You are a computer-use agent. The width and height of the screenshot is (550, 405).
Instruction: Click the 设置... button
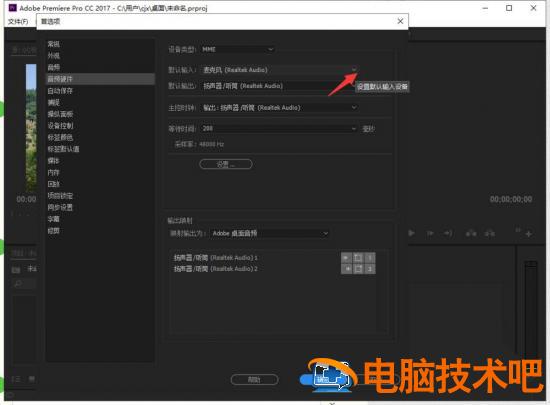(226, 164)
